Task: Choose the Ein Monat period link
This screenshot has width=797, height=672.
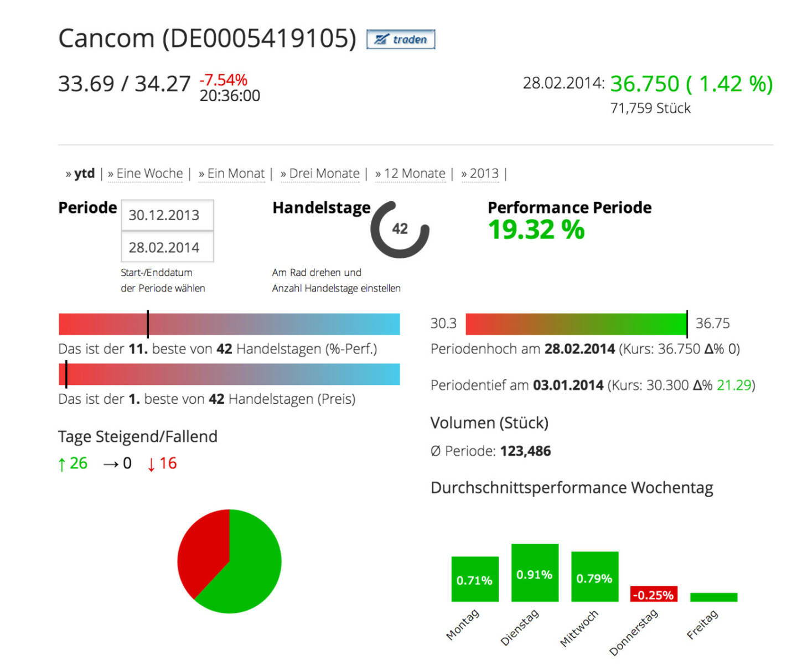Action: coord(235,174)
